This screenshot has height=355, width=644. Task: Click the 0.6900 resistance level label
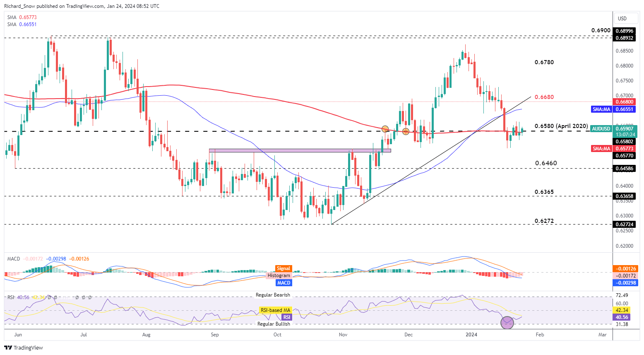(601, 31)
